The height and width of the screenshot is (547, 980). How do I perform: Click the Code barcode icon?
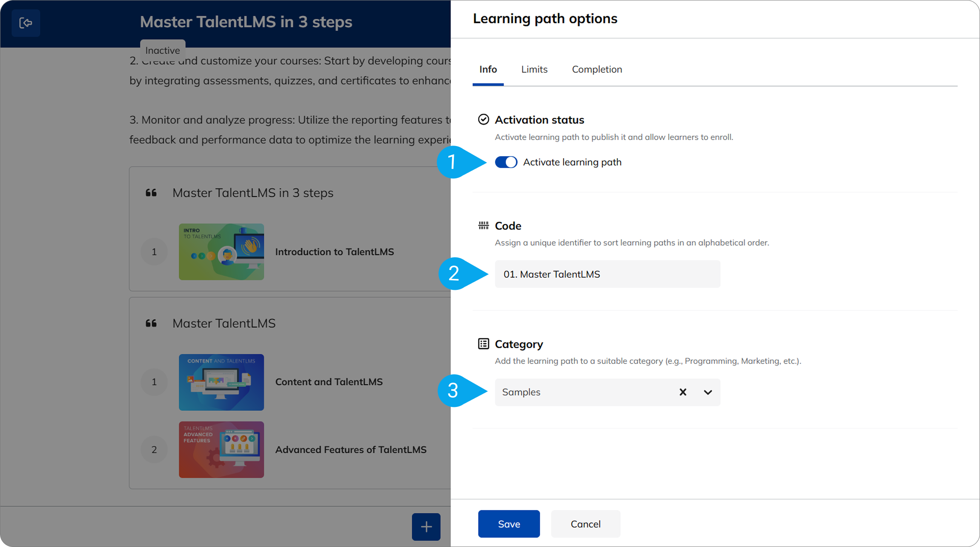(x=483, y=226)
